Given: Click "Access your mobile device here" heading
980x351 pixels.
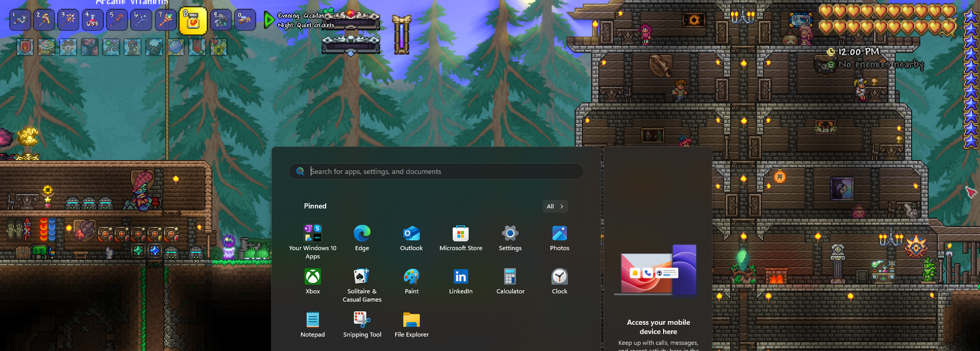Looking at the screenshot, I should (658, 327).
